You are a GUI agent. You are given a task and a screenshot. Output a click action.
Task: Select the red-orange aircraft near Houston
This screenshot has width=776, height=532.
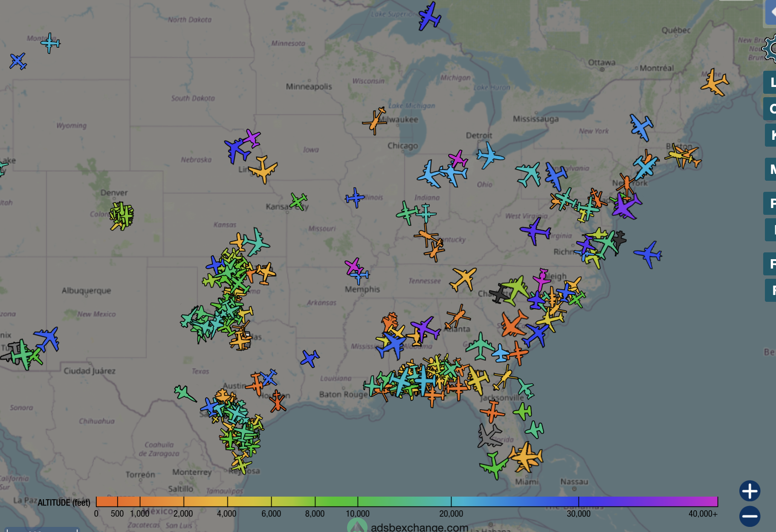[278, 401]
